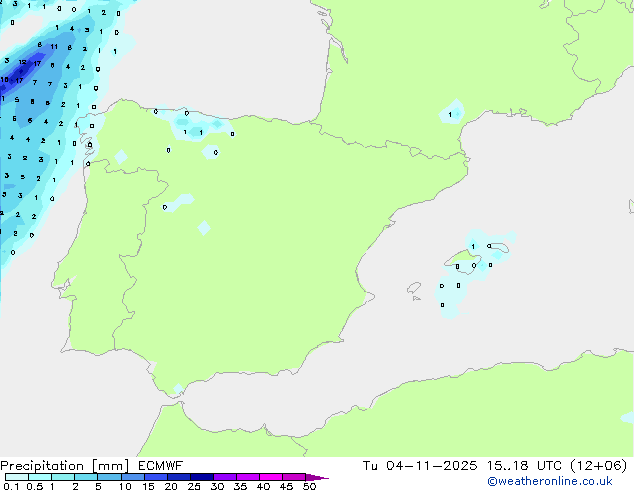The width and height of the screenshot is (634, 490).
Task: Click the "04-11-2025" date text
Action: pos(431,466)
